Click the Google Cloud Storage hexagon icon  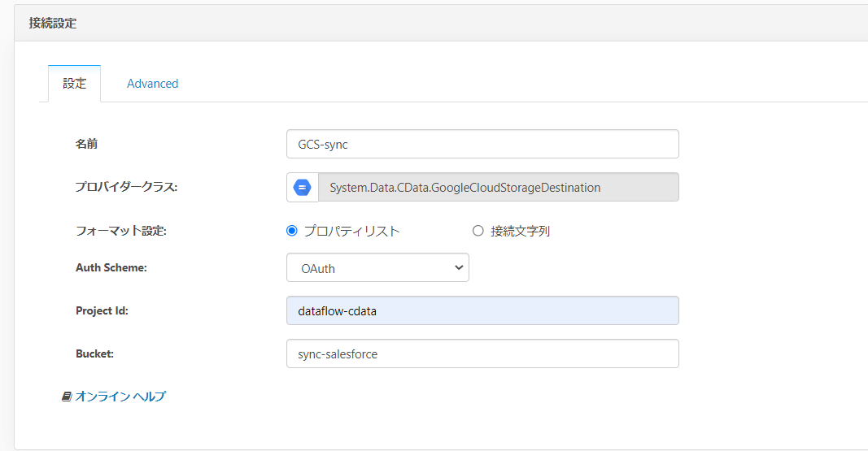[x=302, y=187]
